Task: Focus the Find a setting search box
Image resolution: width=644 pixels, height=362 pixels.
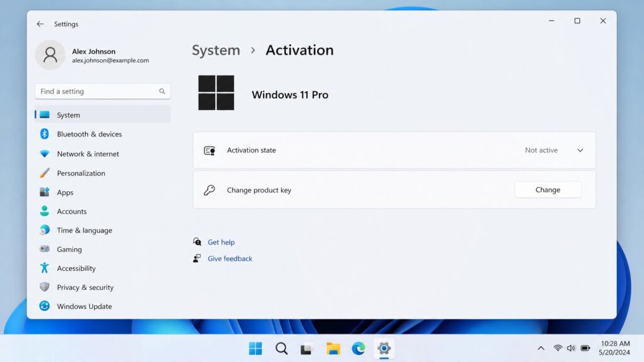Action: [103, 91]
